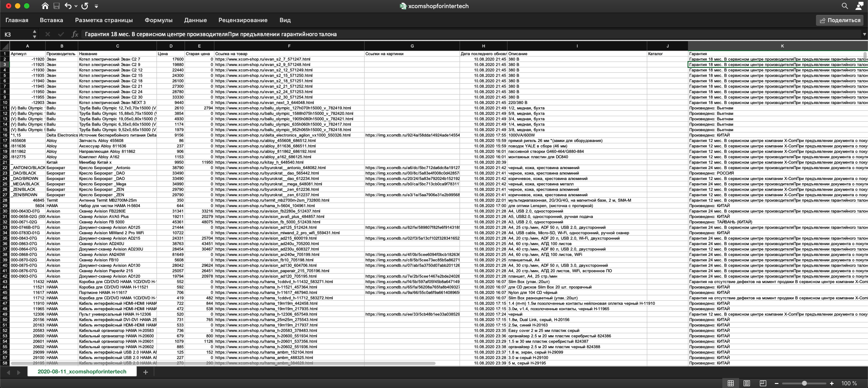The width and height of the screenshot is (868, 388).
Task: Click the Name Box showing K3
Action: tap(17, 34)
